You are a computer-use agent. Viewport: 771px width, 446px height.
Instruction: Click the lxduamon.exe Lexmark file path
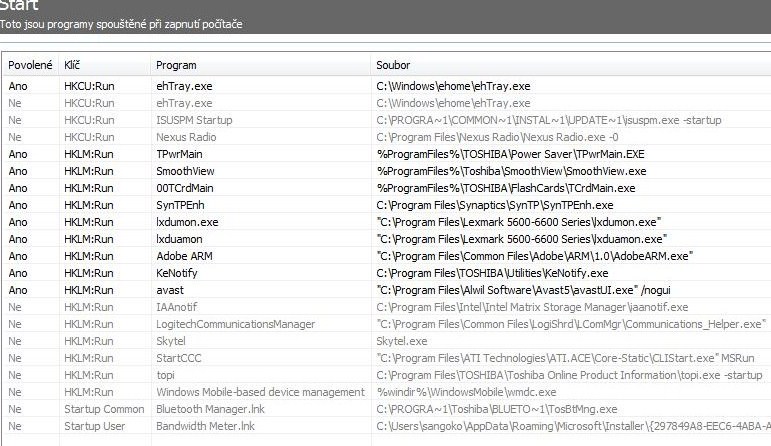[x=522, y=239]
